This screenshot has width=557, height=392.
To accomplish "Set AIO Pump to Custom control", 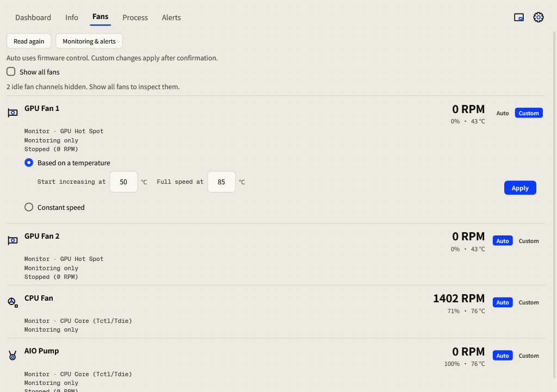I will coord(529,356).
